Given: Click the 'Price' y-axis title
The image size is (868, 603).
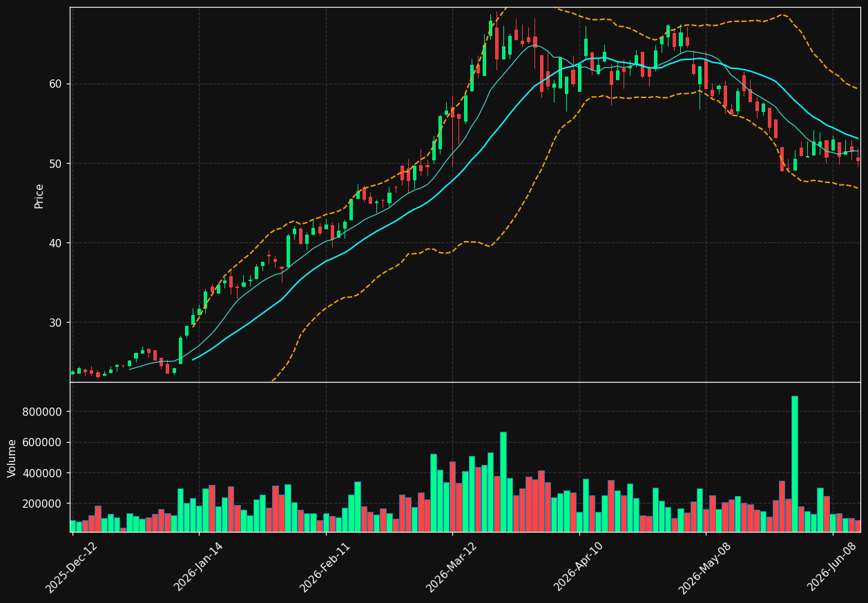Looking at the screenshot, I should 39,195.
